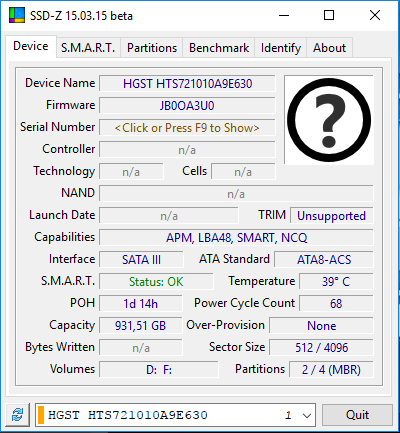Expand the drive selection dropdown arrow
The height and width of the screenshot is (433, 400).
click(307, 415)
